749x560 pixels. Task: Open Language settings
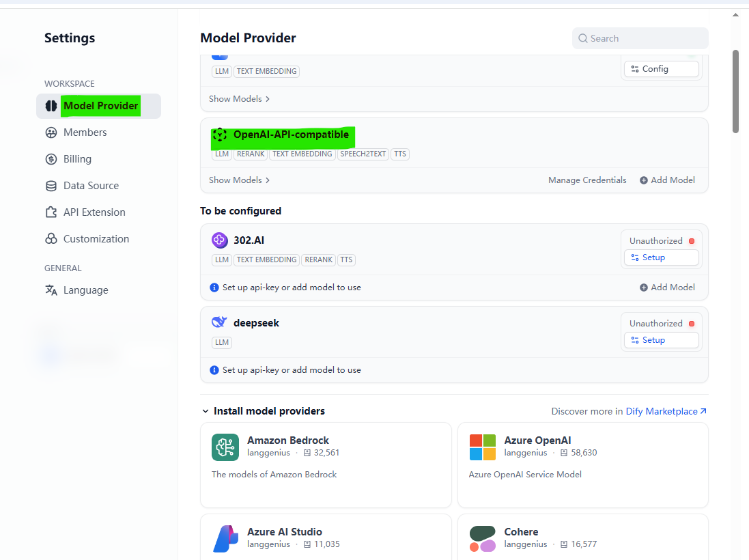tap(86, 290)
